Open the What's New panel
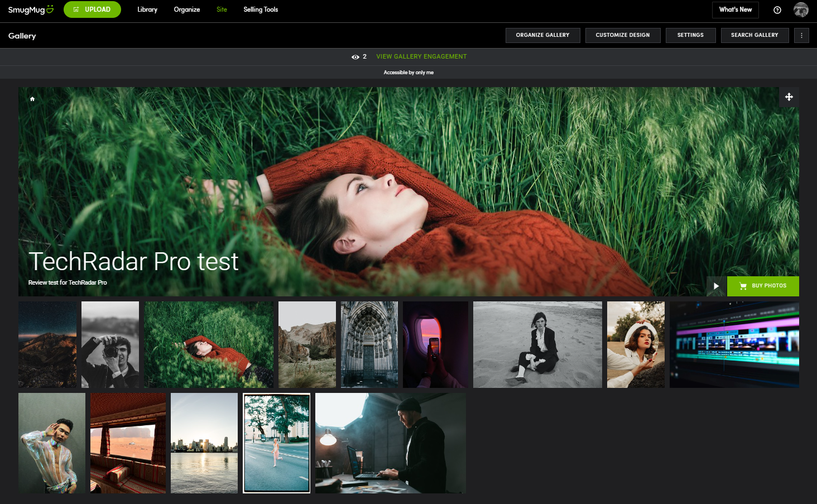The image size is (817, 504). (735, 9)
